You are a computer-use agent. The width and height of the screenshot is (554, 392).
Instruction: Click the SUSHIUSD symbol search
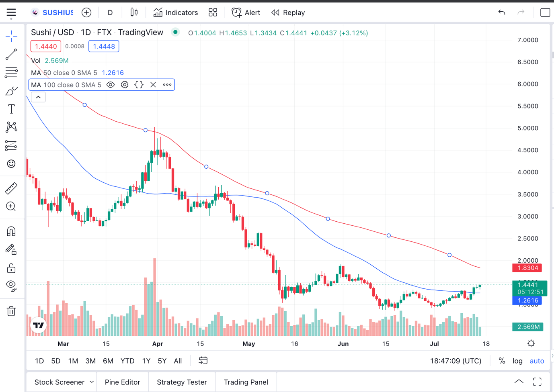pyautogui.click(x=53, y=13)
